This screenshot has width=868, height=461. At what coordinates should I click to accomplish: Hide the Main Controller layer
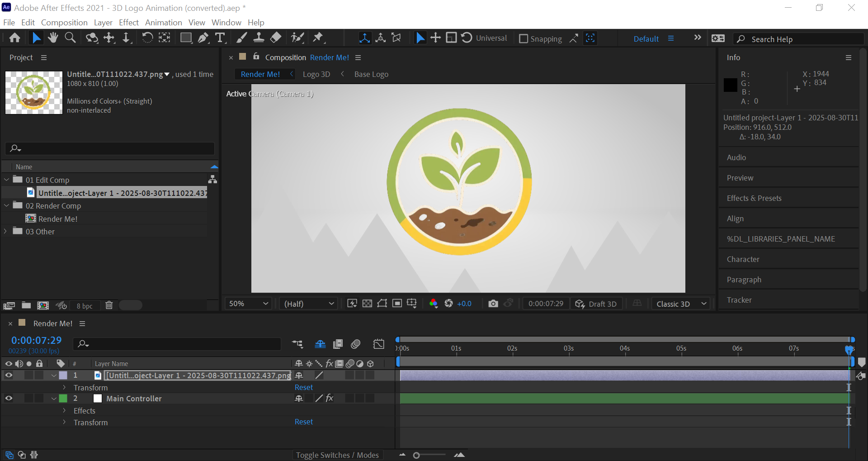[x=9, y=399]
